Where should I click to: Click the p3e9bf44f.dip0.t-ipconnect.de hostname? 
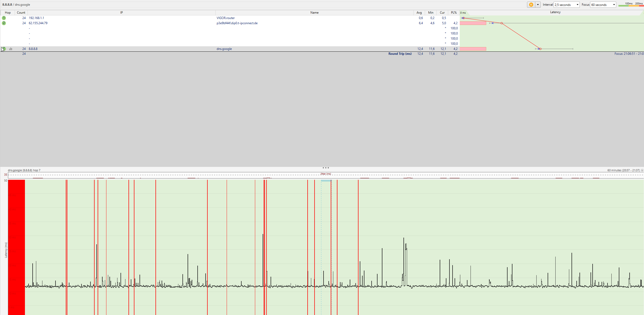[x=237, y=23]
